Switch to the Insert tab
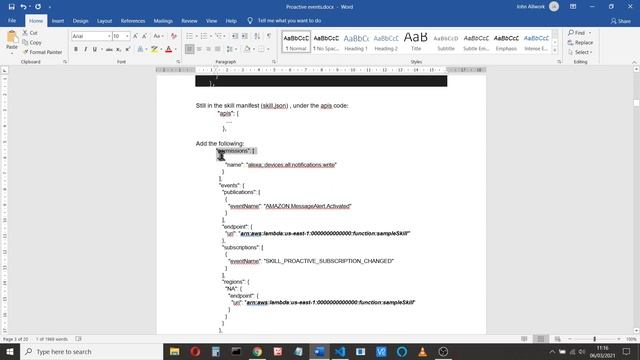The width and height of the screenshot is (640, 360). tap(58, 20)
